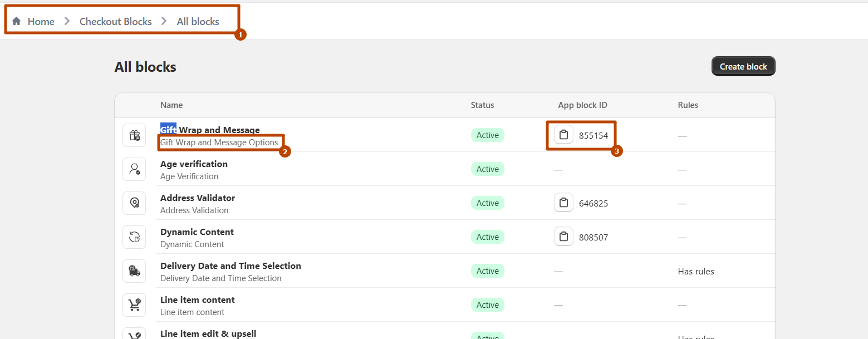Click Has rules for Delivery Date block
The height and width of the screenshot is (339, 868).
(695, 272)
